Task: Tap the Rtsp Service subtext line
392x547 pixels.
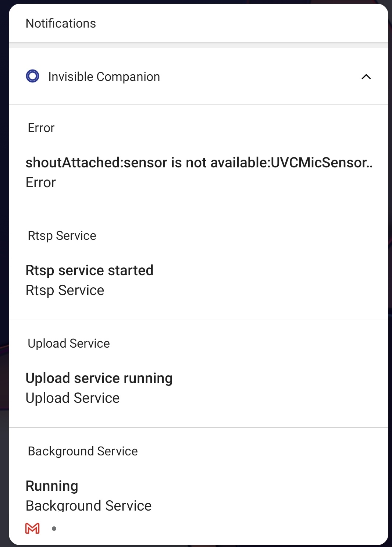Action: pos(65,290)
